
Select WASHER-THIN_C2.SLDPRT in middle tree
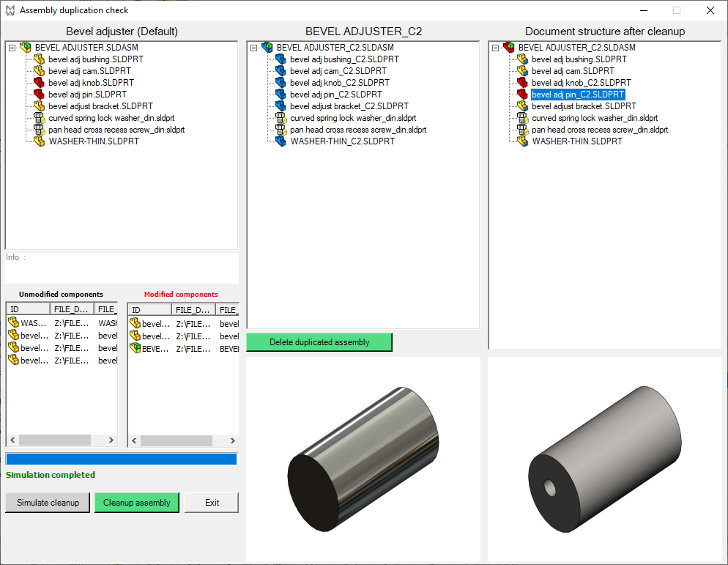click(x=342, y=141)
